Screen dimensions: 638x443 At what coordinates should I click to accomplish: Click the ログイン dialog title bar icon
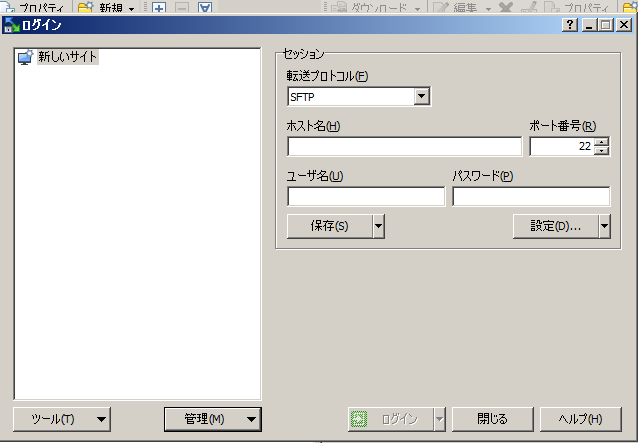pyautogui.click(x=11, y=25)
